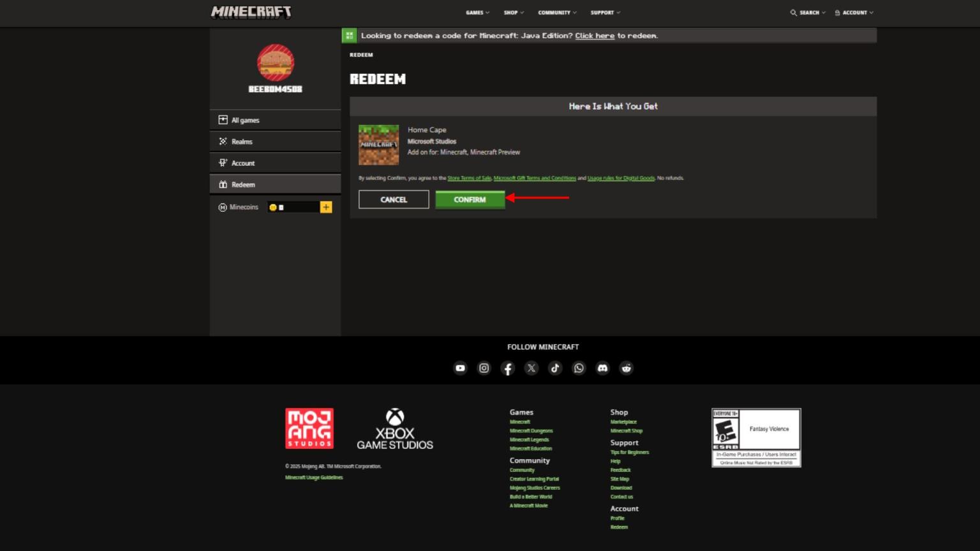Screen dimensions: 980x551
Task: Open the Instagram social icon
Action: point(484,368)
